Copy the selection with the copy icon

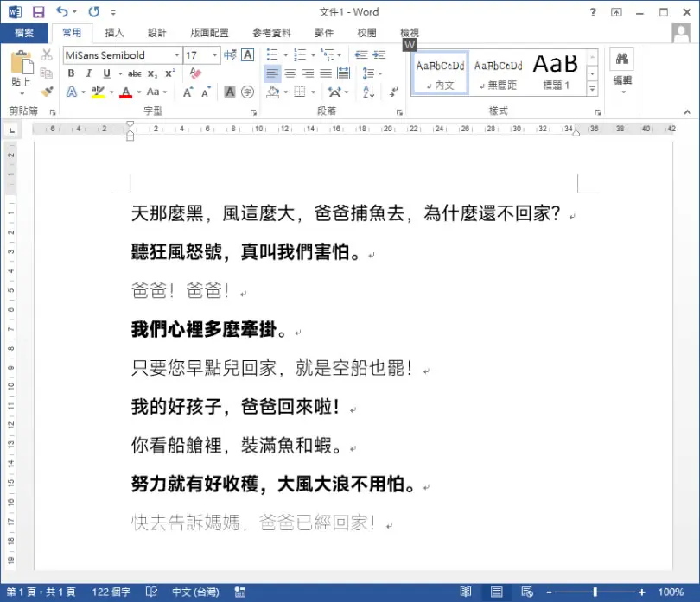click(47, 73)
